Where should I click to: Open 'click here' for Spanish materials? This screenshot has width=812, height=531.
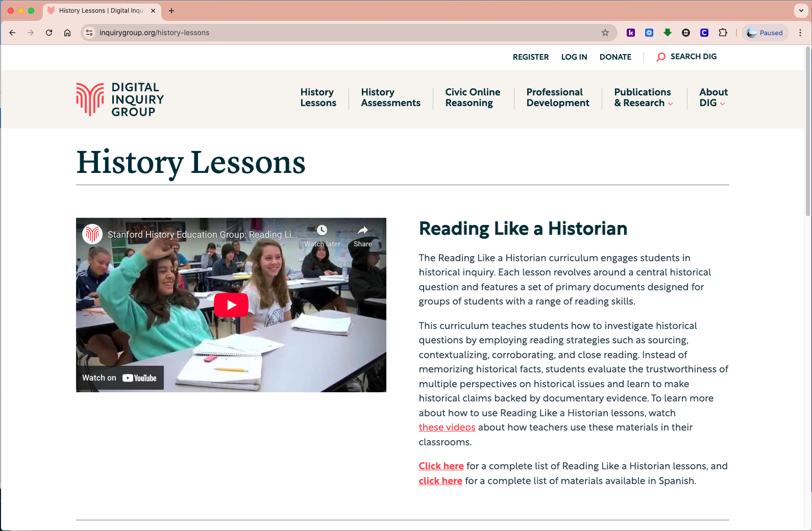point(440,481)
